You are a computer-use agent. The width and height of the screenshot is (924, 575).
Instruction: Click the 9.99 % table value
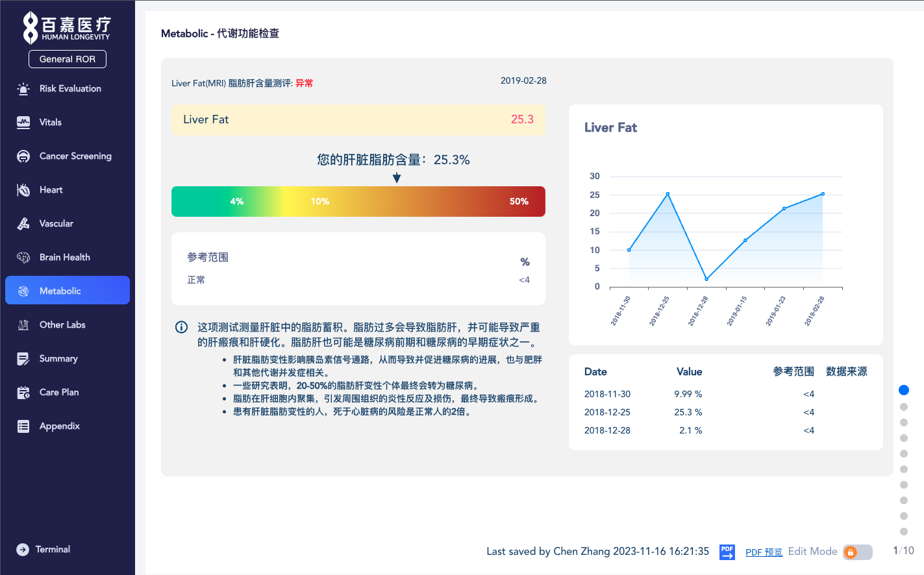[688, 394]
